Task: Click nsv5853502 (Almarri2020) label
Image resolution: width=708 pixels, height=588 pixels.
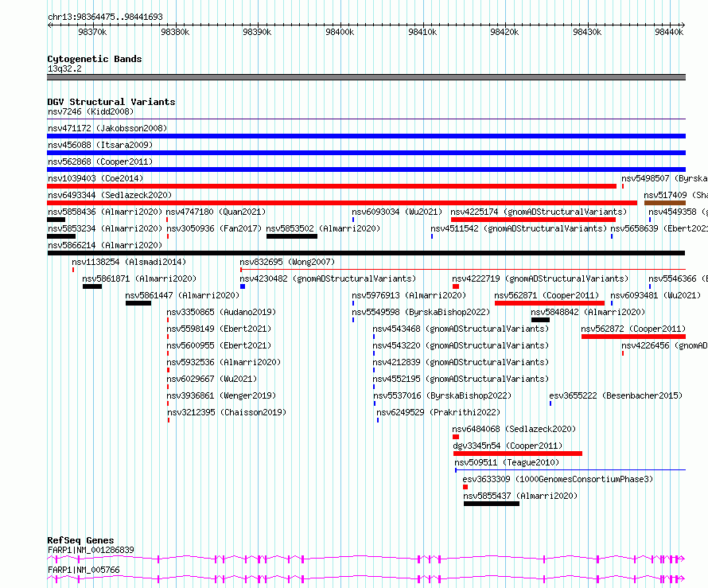Action: coord(323,228)
